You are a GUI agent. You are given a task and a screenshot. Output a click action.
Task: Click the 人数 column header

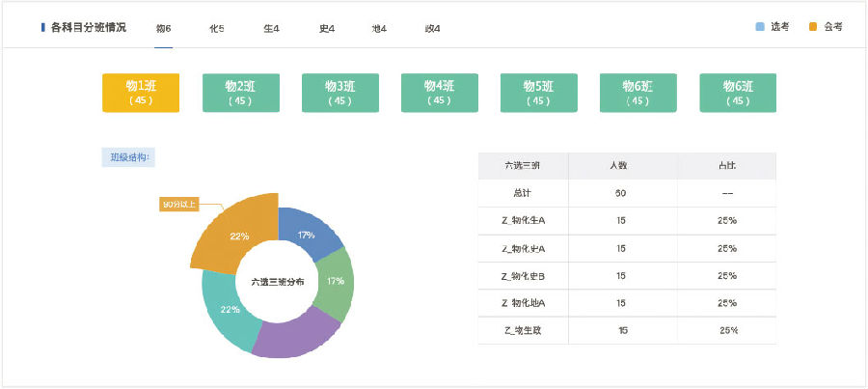[619, 165]
